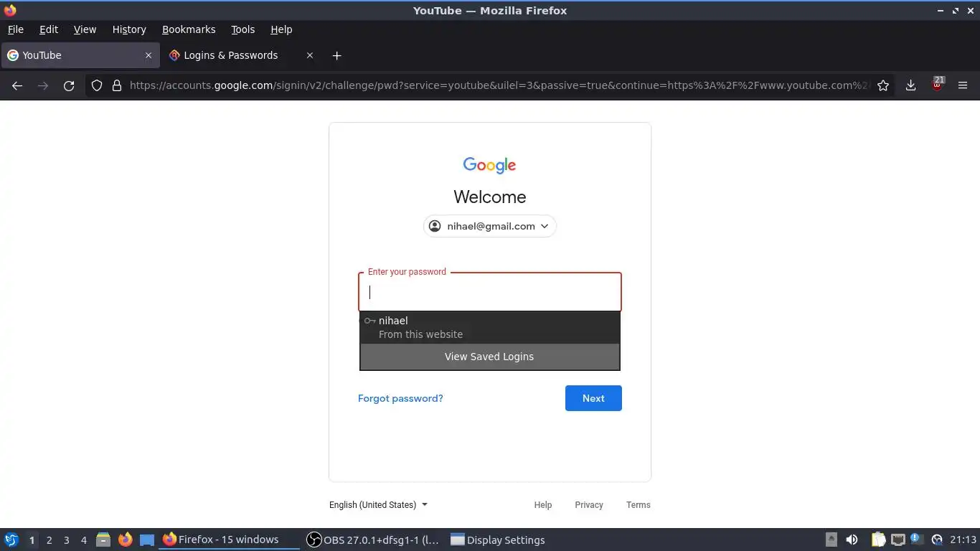Switch to workspace 1 in taskbar
980x551 pixels.
[32, 540]
